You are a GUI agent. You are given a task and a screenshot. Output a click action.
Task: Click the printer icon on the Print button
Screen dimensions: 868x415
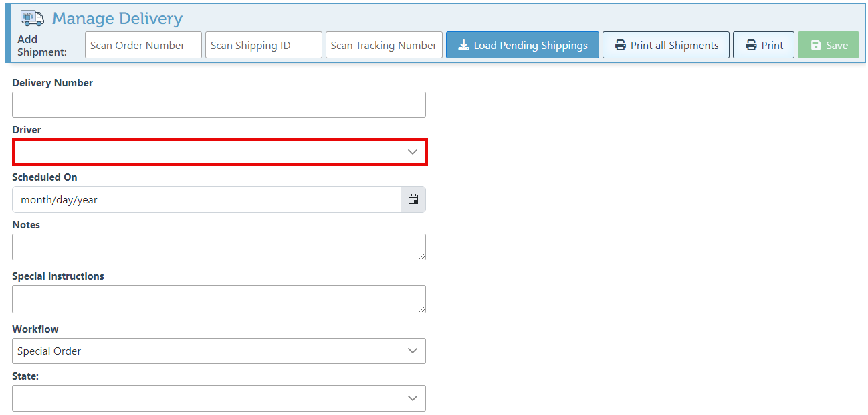point(751,46)
